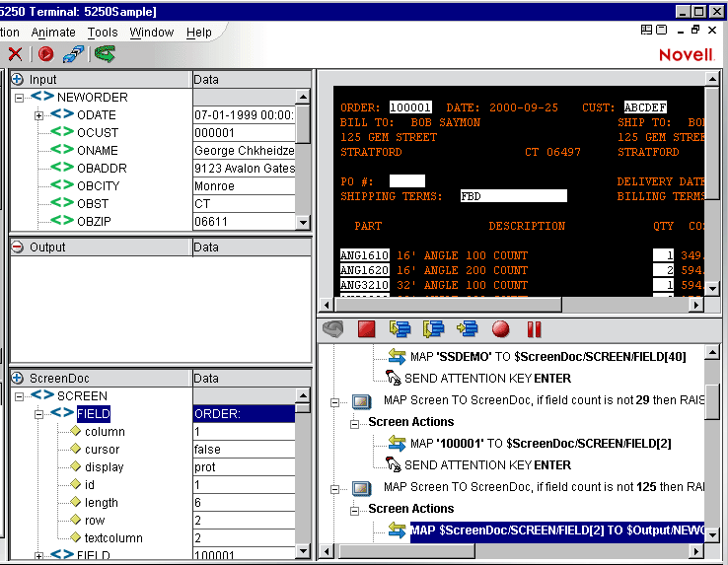
Task: Click the round plus icon beside Input header
Action: (x=18, y=79)
